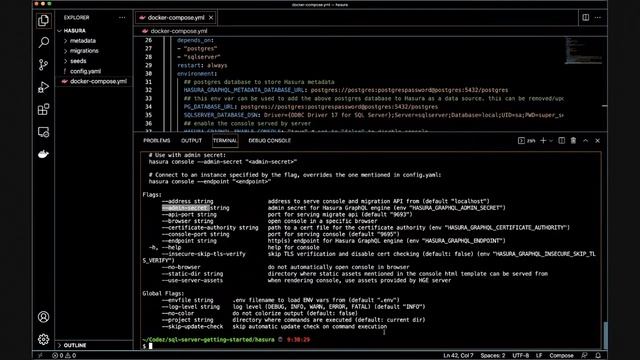Image resolution: width=640 pixels, height=360 pixels.
Task: Open the new terminal launch profile dropdown
Action: (551, 140)
